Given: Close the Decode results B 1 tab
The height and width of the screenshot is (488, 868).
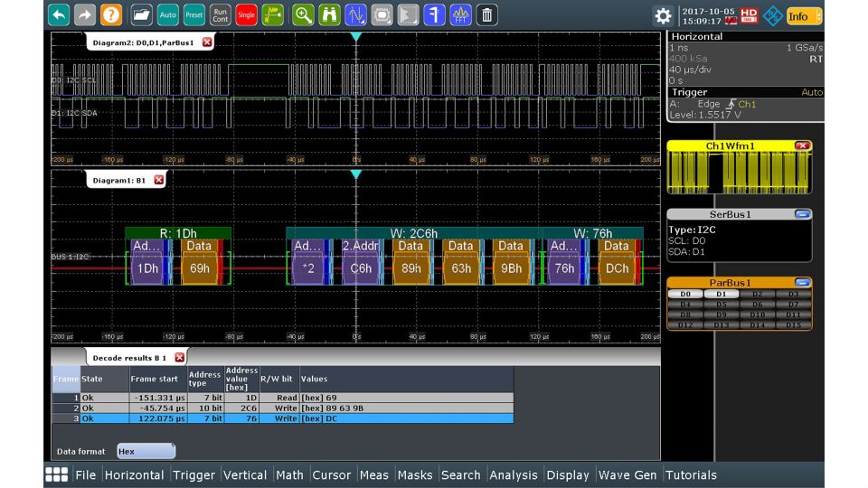Looking at the screenshot, I should 179,358.
